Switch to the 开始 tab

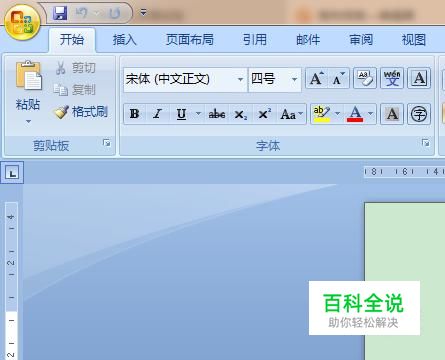(72, 40)
